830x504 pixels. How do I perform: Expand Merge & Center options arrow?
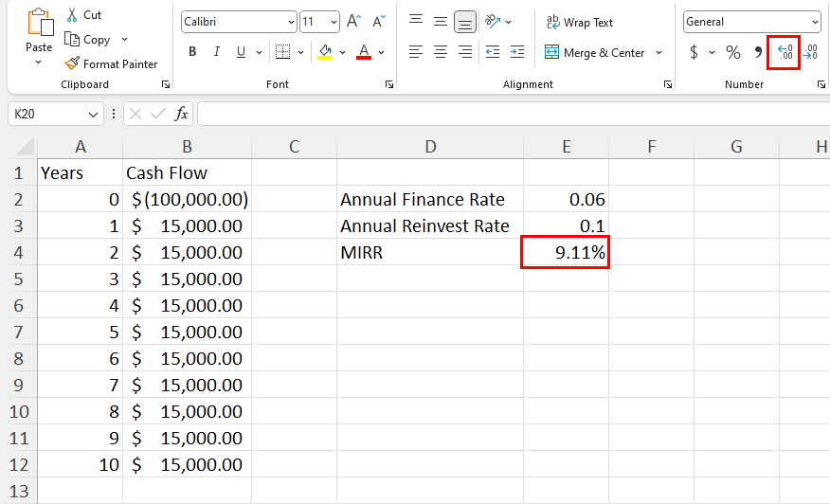659,52
